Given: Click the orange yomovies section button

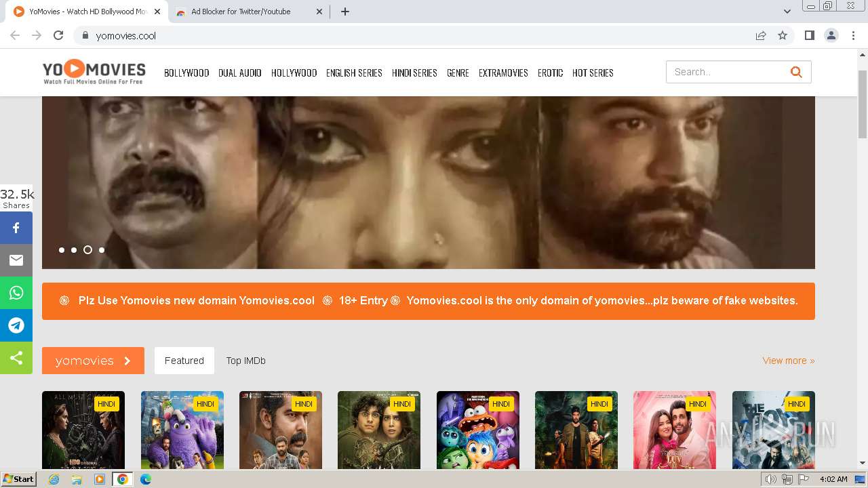Looking at the screenshot, I should [93, 361].
